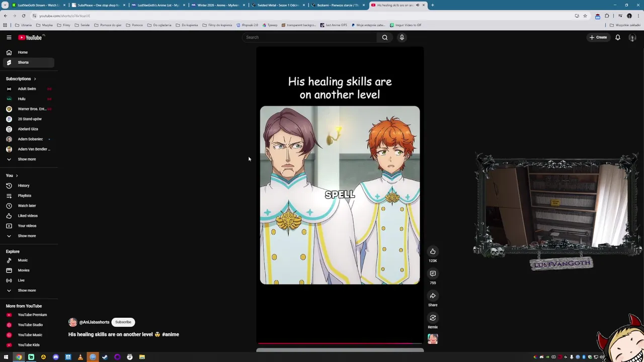644x362 pixels.
Task: Go back in browser
Action: pos(5,16)
